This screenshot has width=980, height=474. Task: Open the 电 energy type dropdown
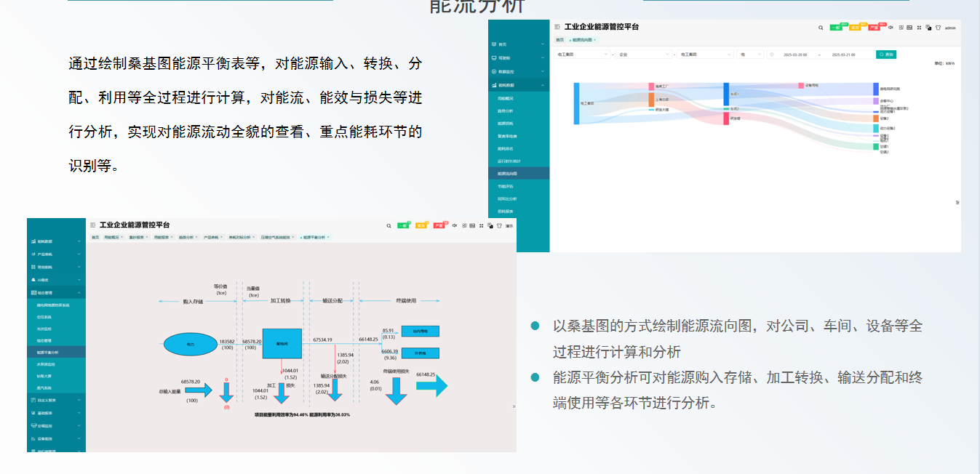(x=750, y=55)
